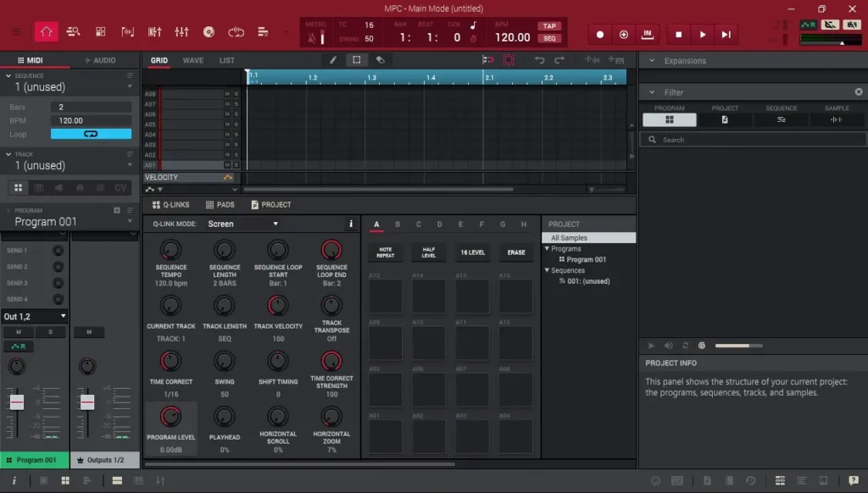Viewport: 868px width, 493px height.
Task: Open Main Mode via the home icon
Action: tap(46, 32)
